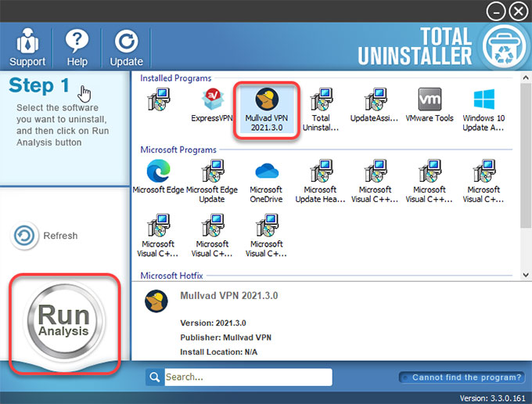Select Mullvad VPN 2021.3.0 program
The width and height of the screenshot is (532, 404).
click(x=266, y=110)
